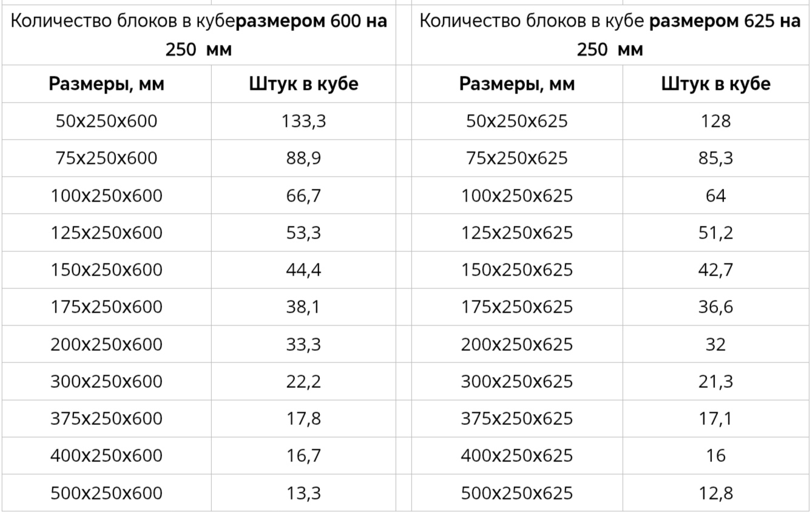
Task: Click the cell 300х250х625
Action: [x=517, y=381]
